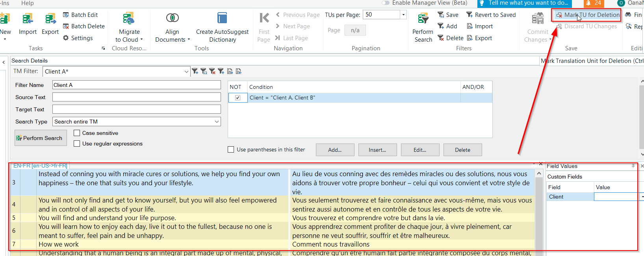Click the Source Text input field
Image resolution: width=644 pixels, height=256 pixels.
pyautogui.click(x=136, y=97)
